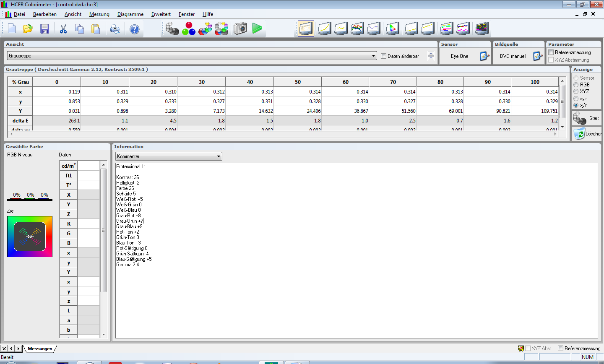Image resolution: width=604 pixels, height=364 pixels.
Task: Click the help question mark icon
Action: pos(134,29)
